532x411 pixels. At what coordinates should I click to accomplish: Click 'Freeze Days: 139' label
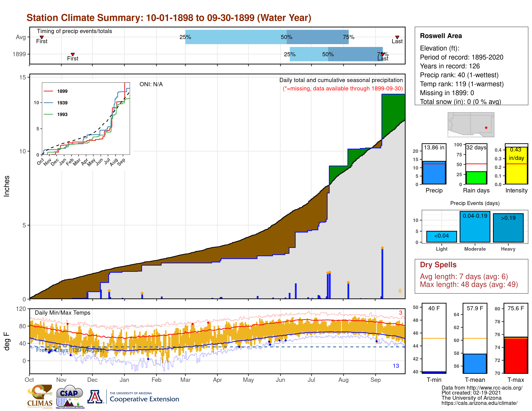(x=70, y=350)
